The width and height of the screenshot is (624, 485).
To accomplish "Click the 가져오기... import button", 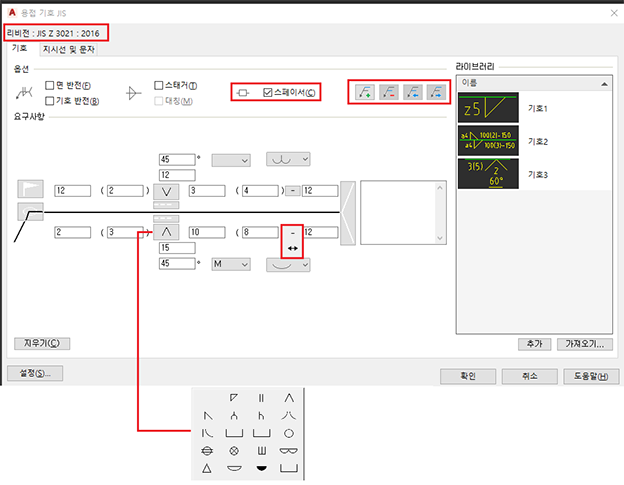I will tap(585, 344).
